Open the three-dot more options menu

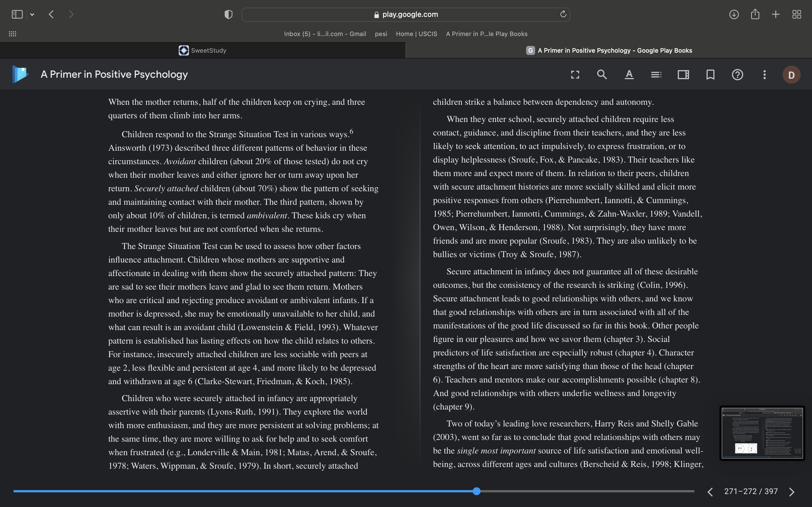[x=765, y=74]
